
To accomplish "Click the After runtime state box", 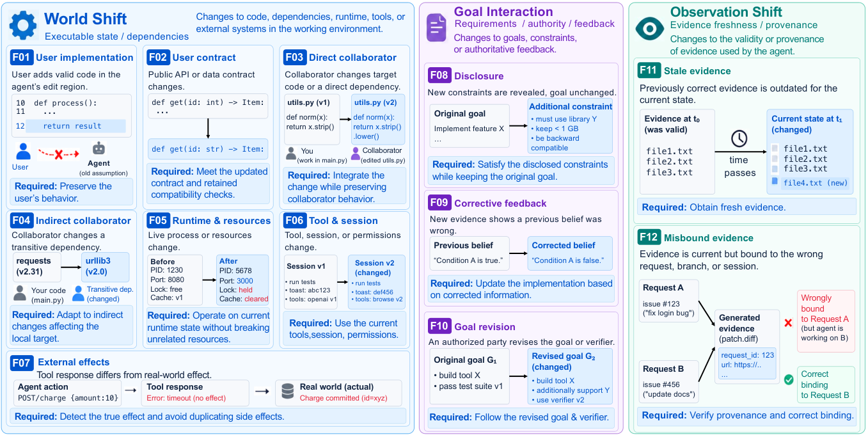I will [243, 280].
